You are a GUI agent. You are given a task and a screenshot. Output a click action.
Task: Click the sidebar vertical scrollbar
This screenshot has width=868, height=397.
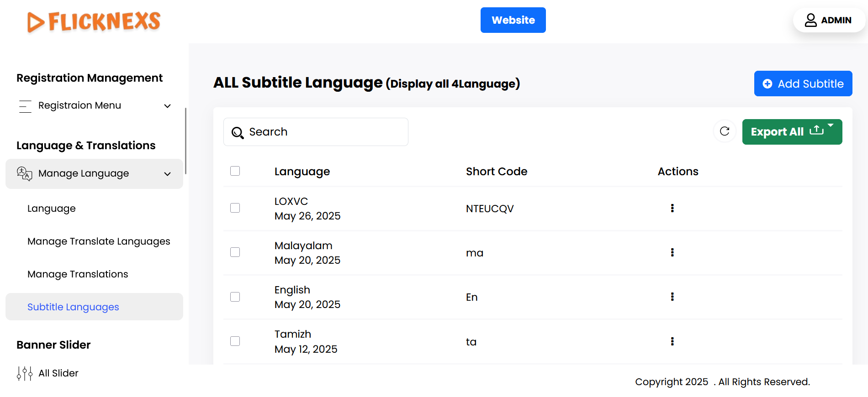(185, 141)
